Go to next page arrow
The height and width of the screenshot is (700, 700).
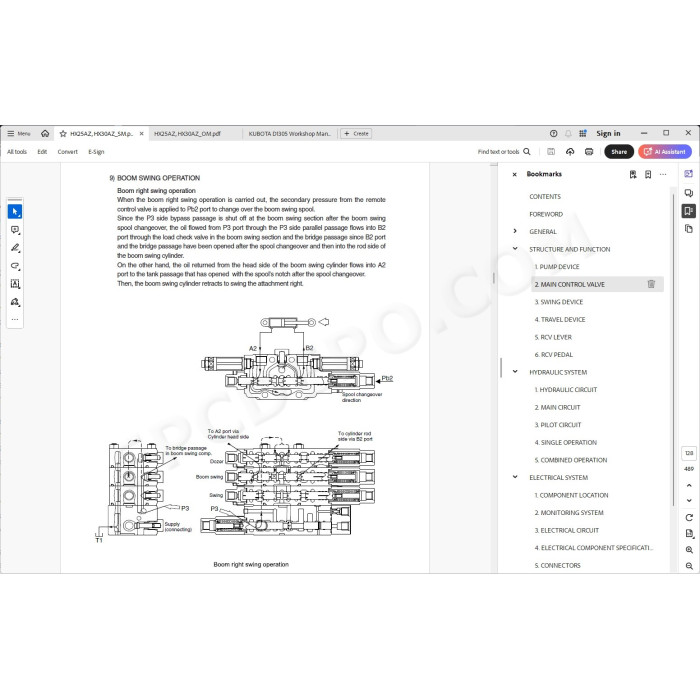click(689, 500)
